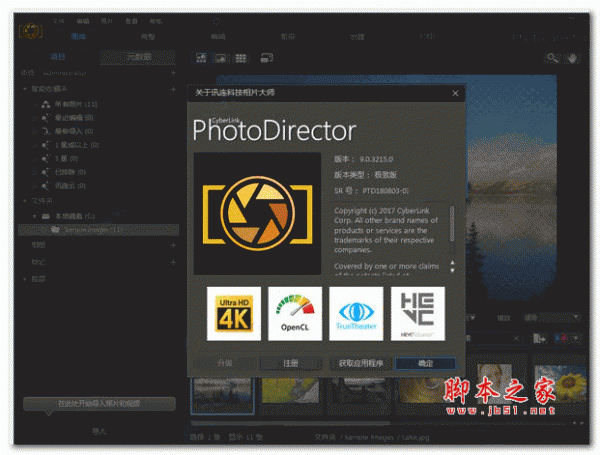
Task: Click the Ultra HD 4K badge
Action: pos(234,313)
